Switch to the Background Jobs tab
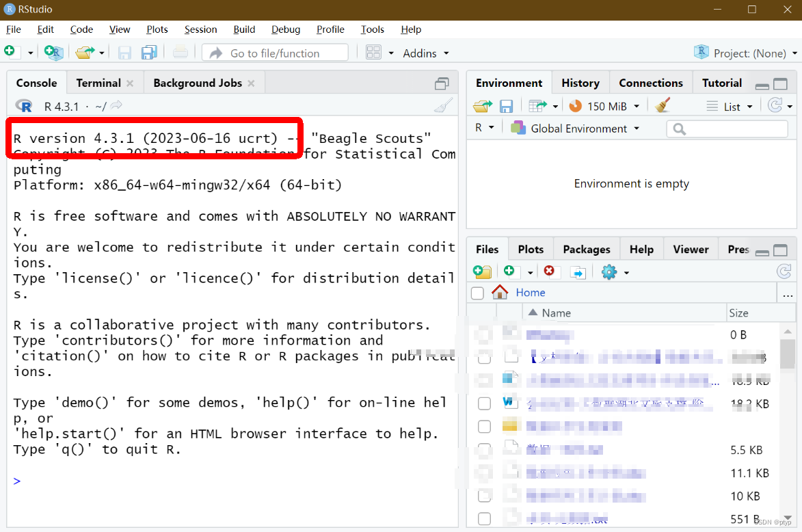This screenshot has width=802, height=532. (198, 83)
